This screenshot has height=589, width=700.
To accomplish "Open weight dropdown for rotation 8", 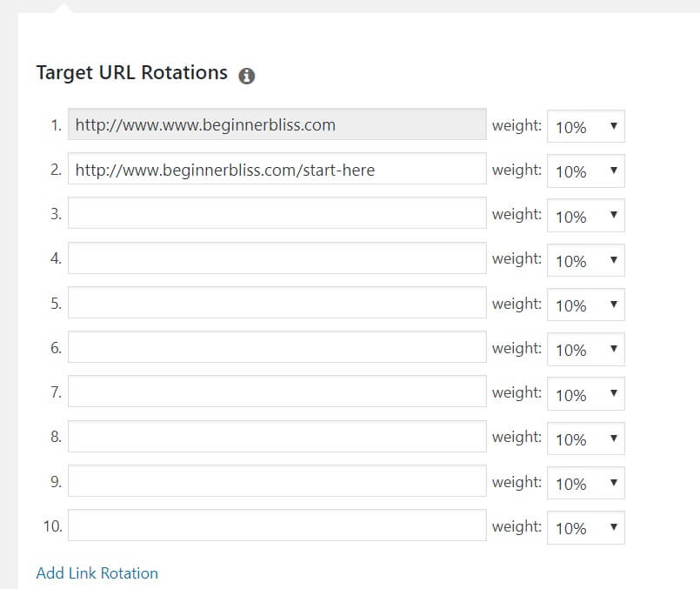I will 585,438.
